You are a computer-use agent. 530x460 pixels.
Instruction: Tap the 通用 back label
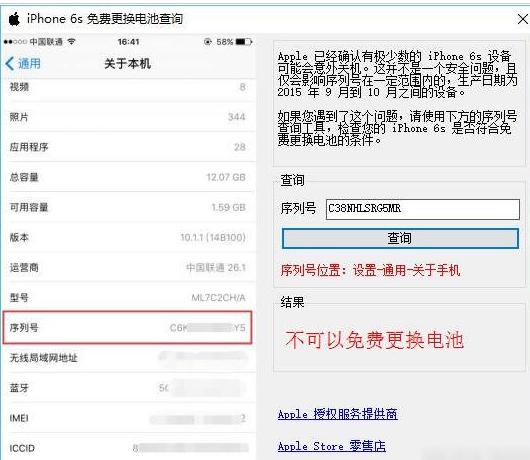(x=29, y=64)
